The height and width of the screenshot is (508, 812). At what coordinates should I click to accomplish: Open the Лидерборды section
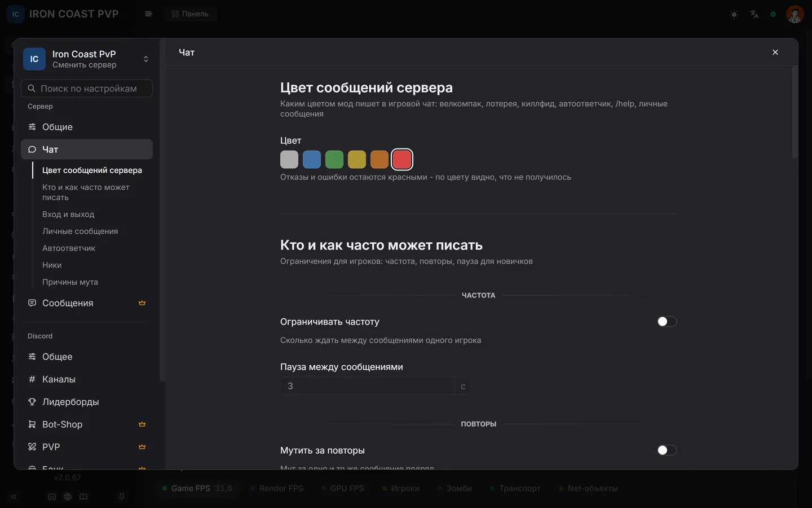(87, 402)
